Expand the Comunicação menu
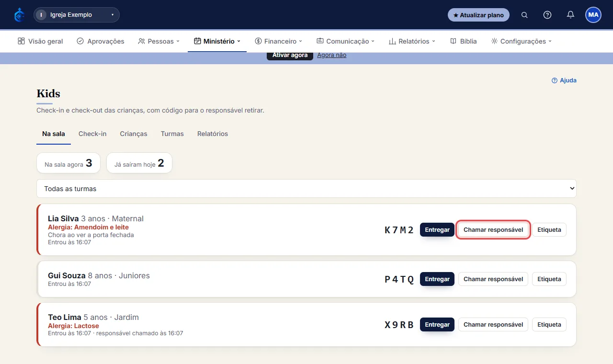This screenshot has height=364, width=613. 345,41
